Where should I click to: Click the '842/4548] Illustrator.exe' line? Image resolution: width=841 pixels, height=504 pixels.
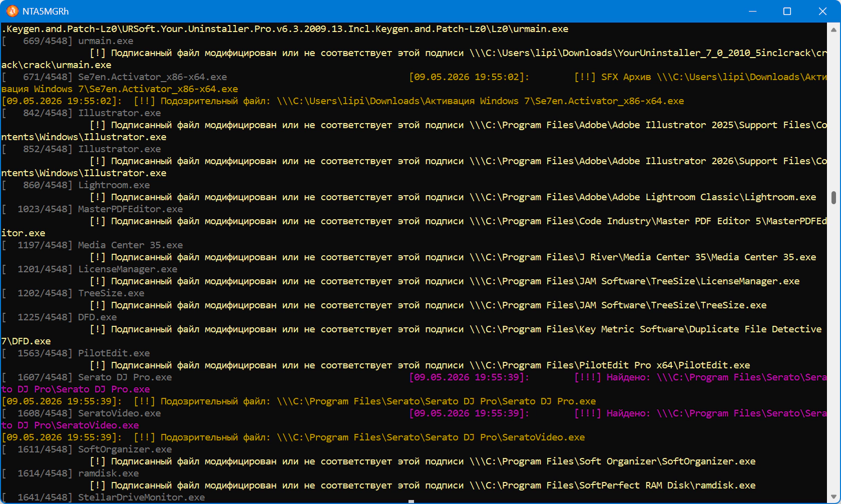81,113
